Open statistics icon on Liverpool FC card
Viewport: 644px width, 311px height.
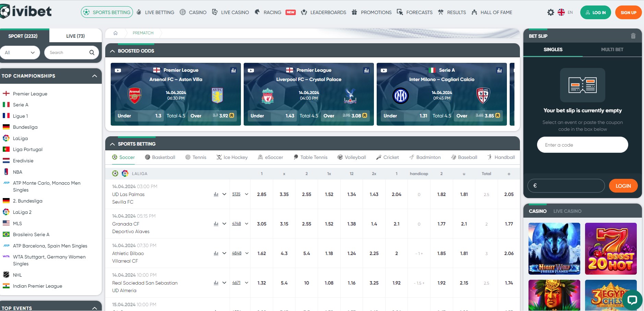click(366, 70)
